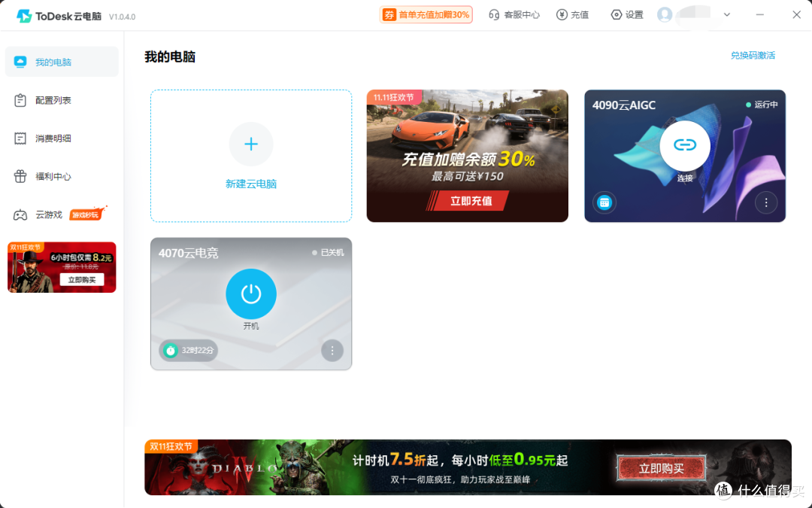This screenshot has height=508, width=812.
Task: Power on 4070云电竞 using the 开机 button
Action: coord(250,294)
